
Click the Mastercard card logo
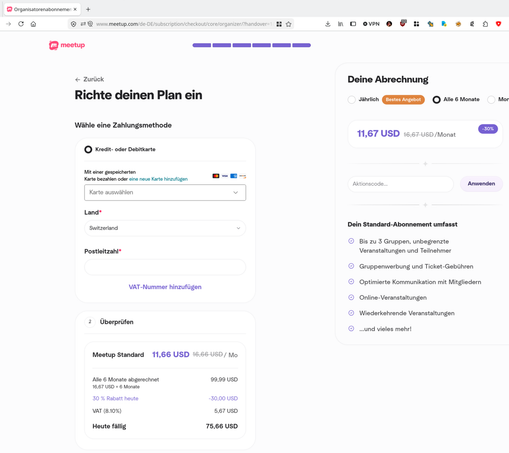coord(216,176)
